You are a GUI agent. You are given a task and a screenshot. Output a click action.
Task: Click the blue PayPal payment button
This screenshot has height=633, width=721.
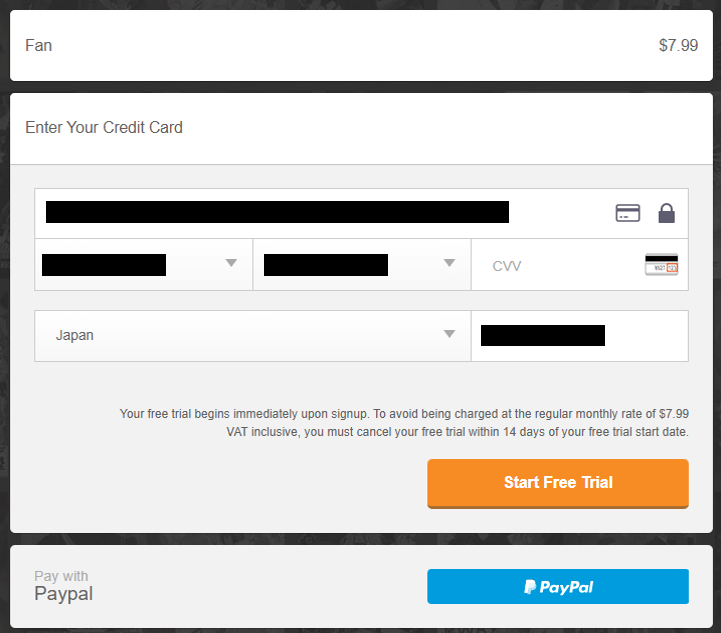click(x=558, y=587)
